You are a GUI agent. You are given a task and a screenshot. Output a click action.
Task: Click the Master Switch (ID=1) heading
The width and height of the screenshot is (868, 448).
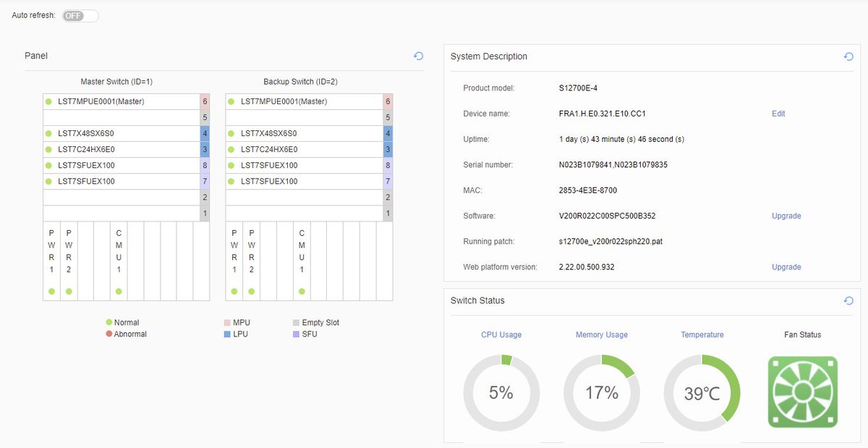click(116, 82)
